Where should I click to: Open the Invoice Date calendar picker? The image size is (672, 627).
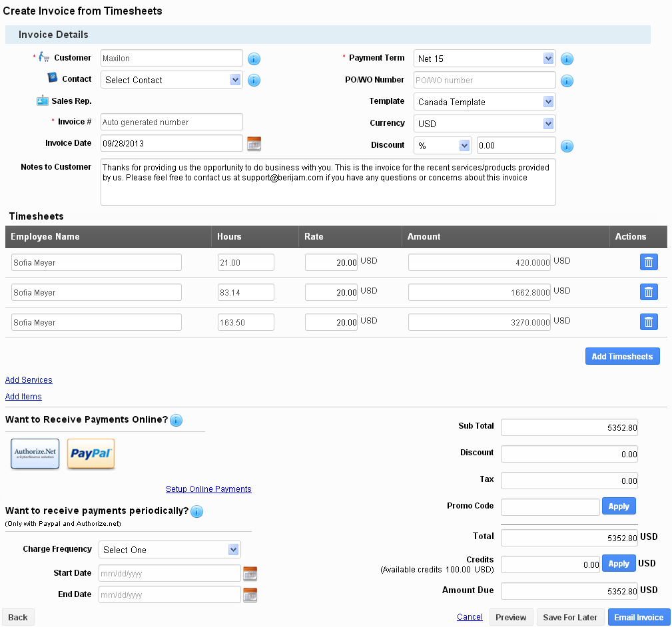pos(254,143)
